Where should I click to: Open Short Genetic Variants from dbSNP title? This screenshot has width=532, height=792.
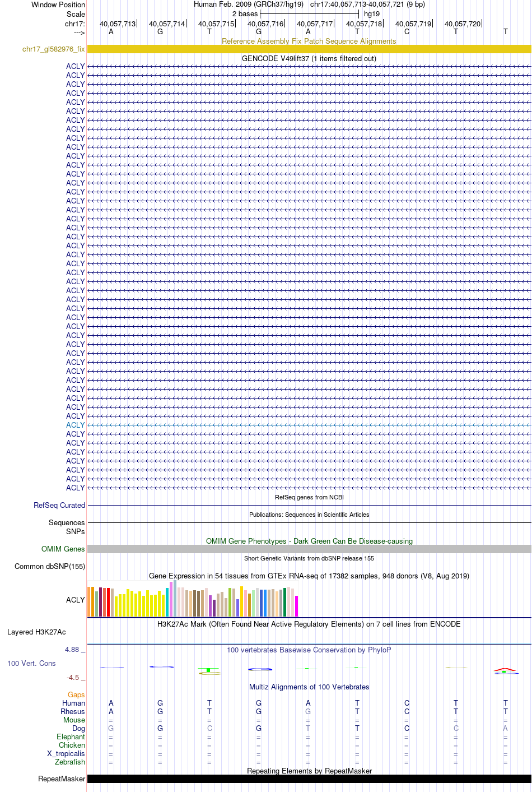(x=309, y=558)
